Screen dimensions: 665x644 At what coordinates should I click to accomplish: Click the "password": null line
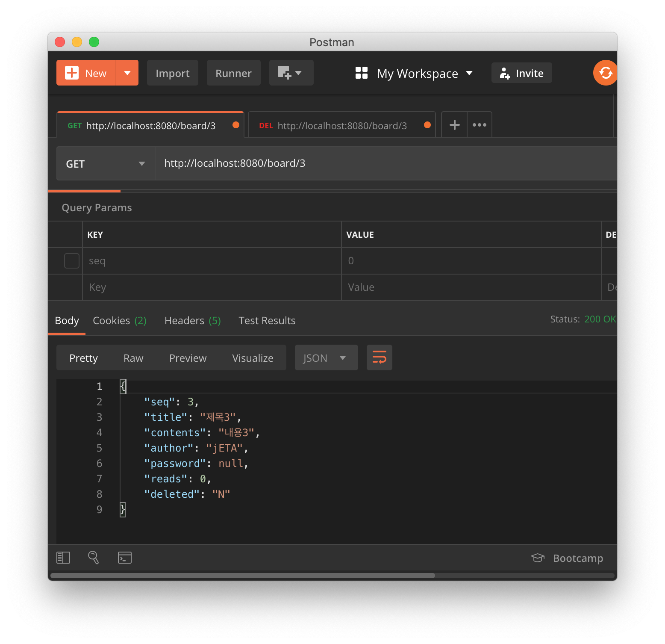[196, 464]
